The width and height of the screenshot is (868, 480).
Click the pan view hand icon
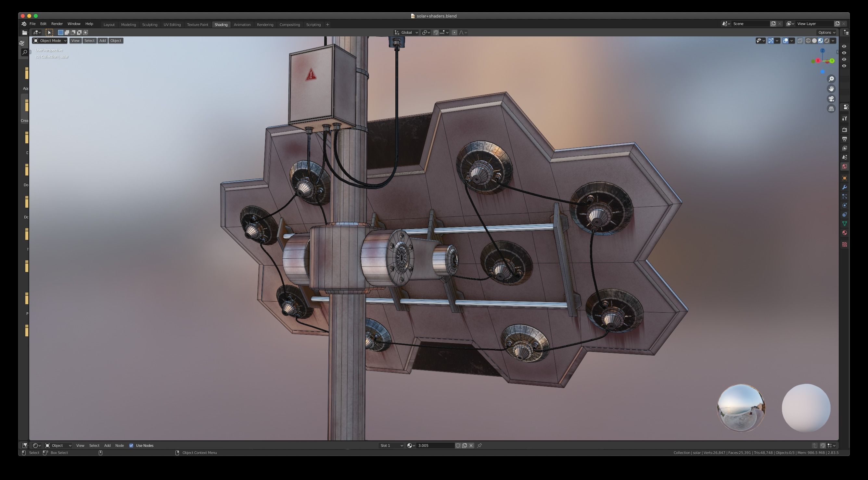click(x=831, y=89)
